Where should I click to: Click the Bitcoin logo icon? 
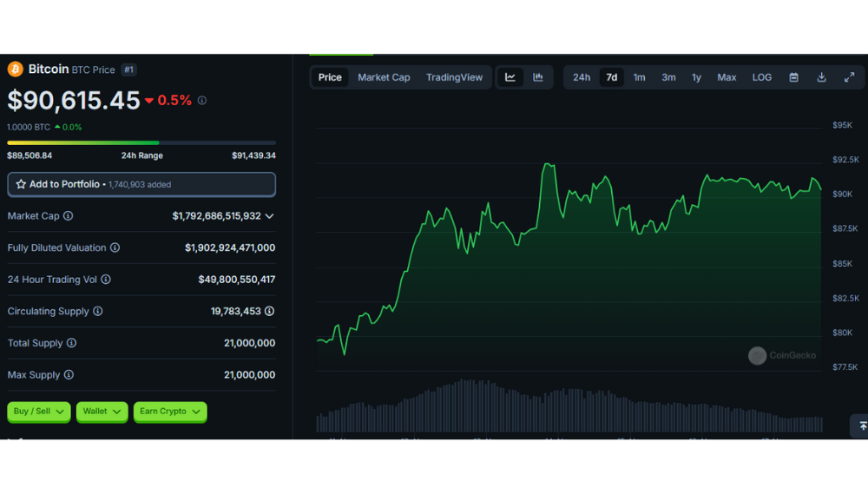pos(15,69)
